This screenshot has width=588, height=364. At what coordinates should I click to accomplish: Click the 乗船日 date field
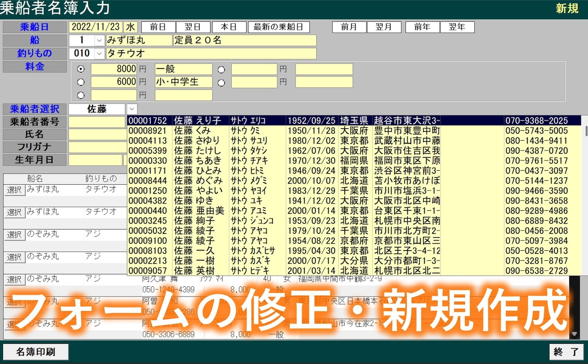(96, 27)
